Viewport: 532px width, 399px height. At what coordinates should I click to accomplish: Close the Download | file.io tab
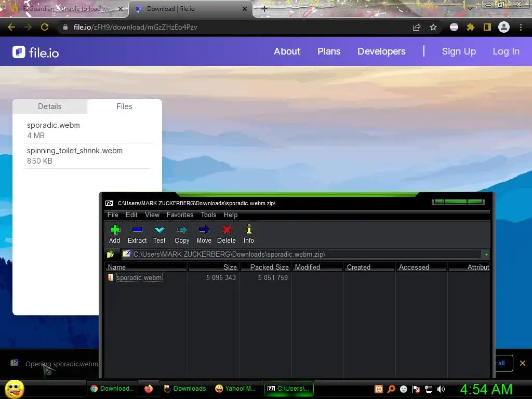245,9
